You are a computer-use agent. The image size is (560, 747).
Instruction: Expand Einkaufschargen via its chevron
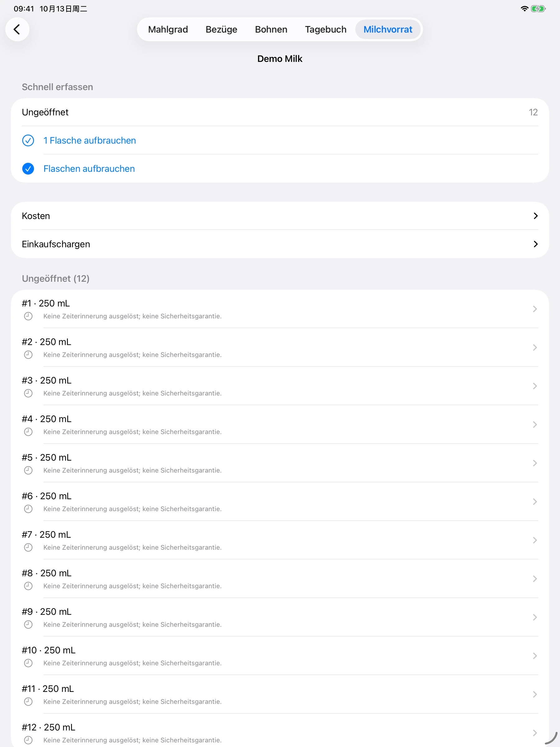click(535, 244)
